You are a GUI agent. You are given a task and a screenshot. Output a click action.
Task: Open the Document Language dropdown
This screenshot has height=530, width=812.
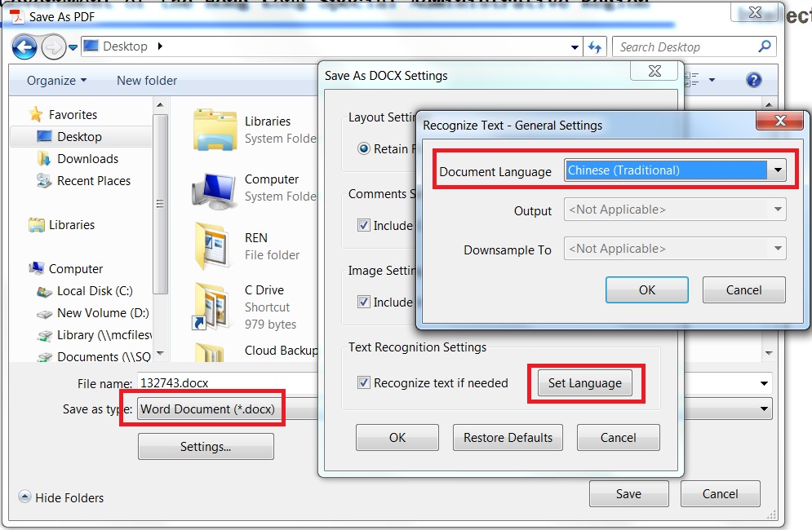pyautogui.click(x=675, y=170)
